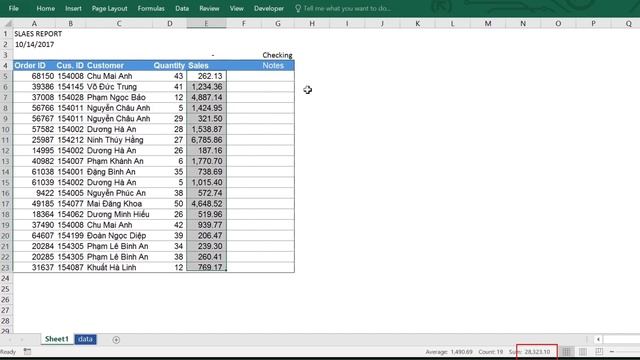Click the Order ID header cell

(x=34, y=65)
